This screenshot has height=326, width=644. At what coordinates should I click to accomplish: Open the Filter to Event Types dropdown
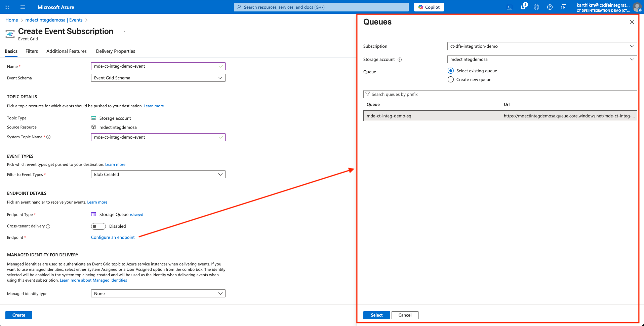coord(158,175)
